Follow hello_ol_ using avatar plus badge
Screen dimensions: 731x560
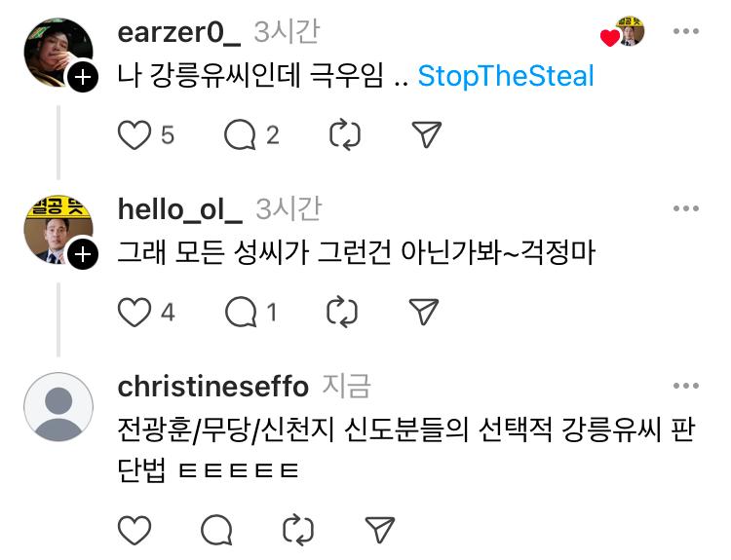[x=84, y=255]
